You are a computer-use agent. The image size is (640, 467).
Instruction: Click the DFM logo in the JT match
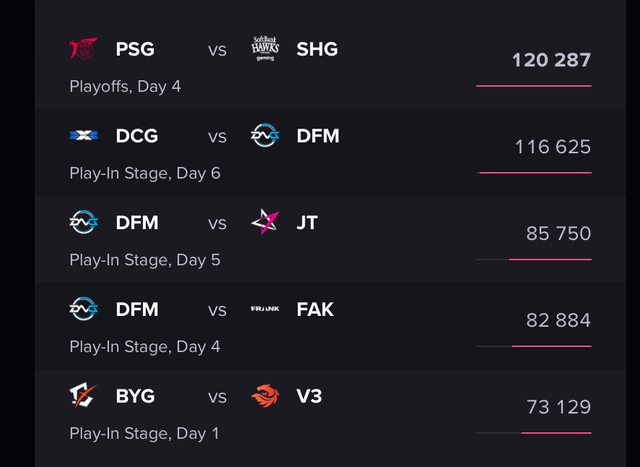point(83,223)
